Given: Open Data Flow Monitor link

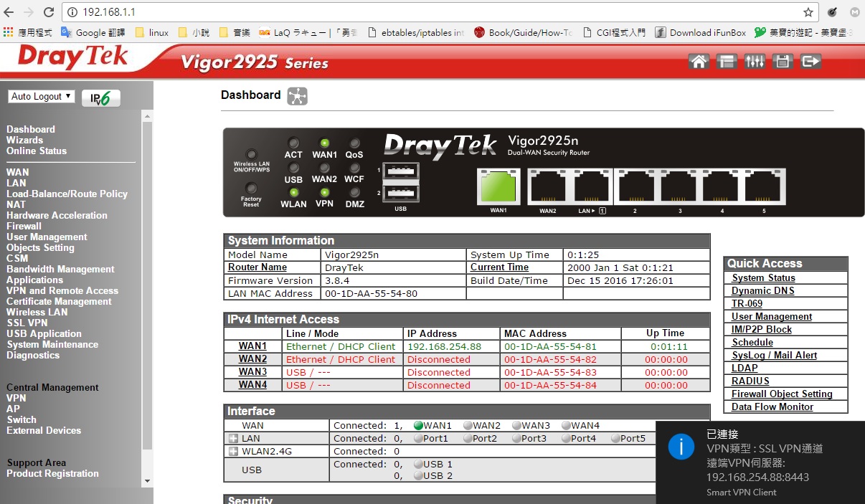Looking at the screenshot, I should tap(772, 407).
